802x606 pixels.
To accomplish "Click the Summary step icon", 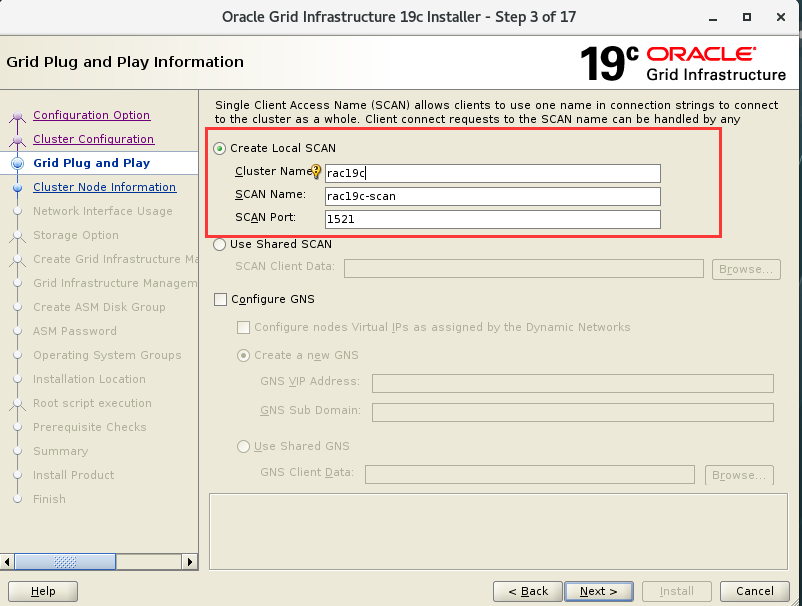I will [x=17, y=451].
